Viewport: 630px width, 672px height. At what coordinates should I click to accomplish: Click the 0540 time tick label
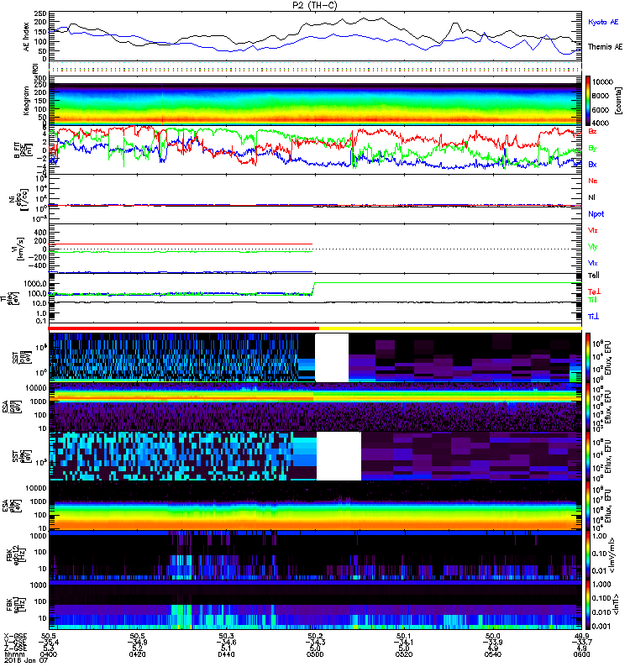[493, 654]
